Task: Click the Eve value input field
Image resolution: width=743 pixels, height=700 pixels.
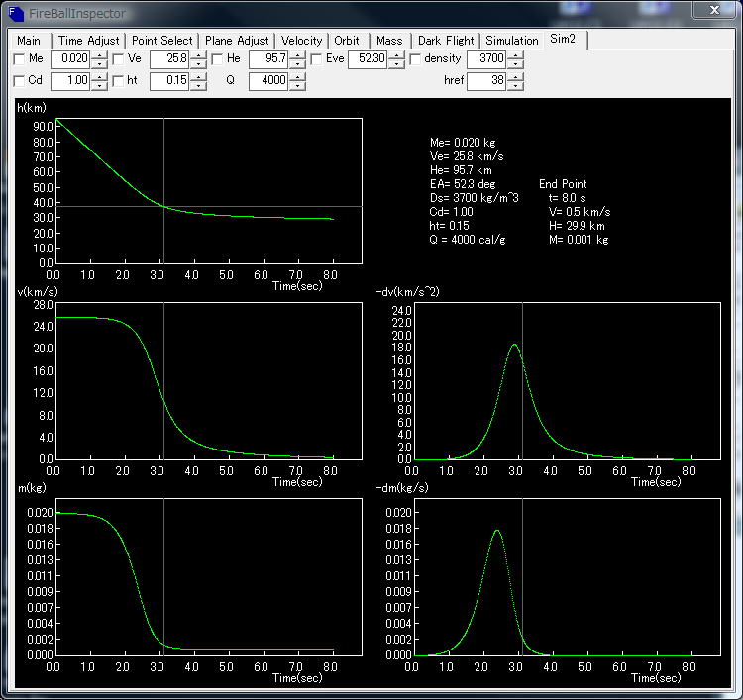Action: 367,59
